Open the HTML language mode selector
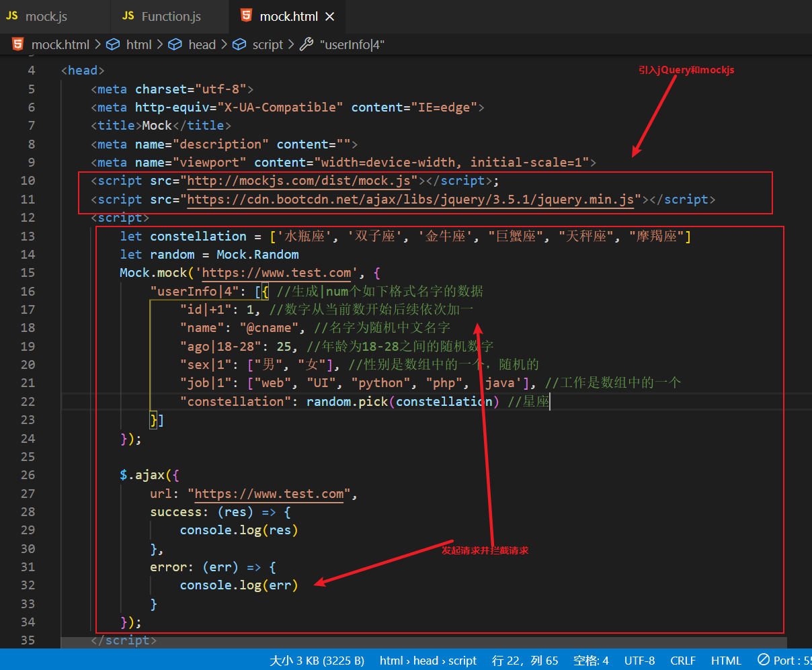This screenshot has width=812, height=670. point(726,661)
